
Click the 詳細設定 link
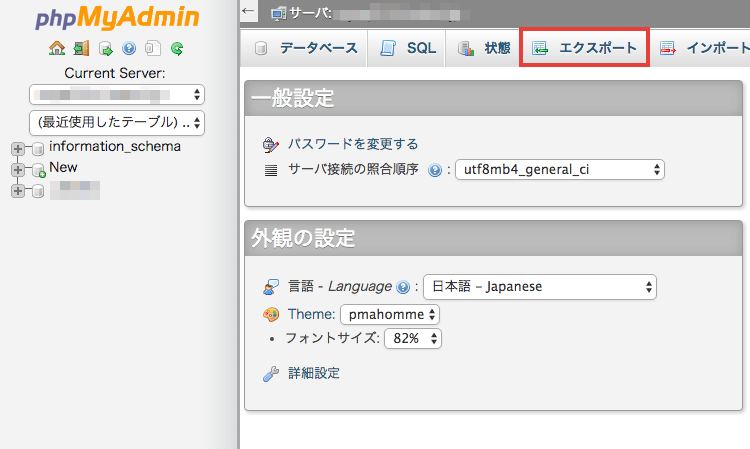pyautogui.click(x=314, y=373)
